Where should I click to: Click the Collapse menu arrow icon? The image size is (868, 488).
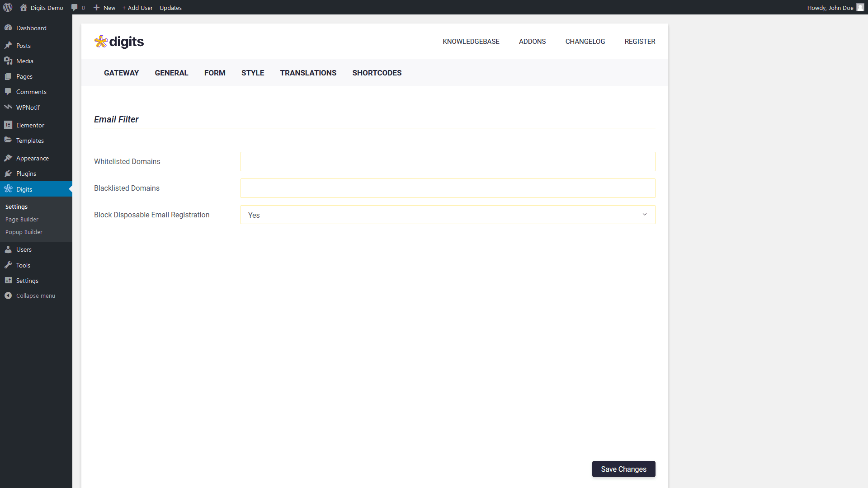(x=8, y=296)
